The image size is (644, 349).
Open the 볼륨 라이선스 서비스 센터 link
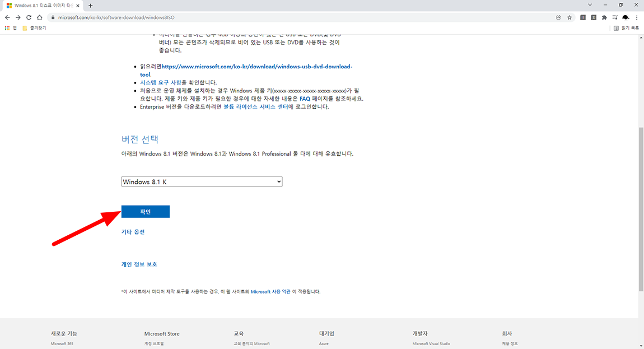point(255,107)
